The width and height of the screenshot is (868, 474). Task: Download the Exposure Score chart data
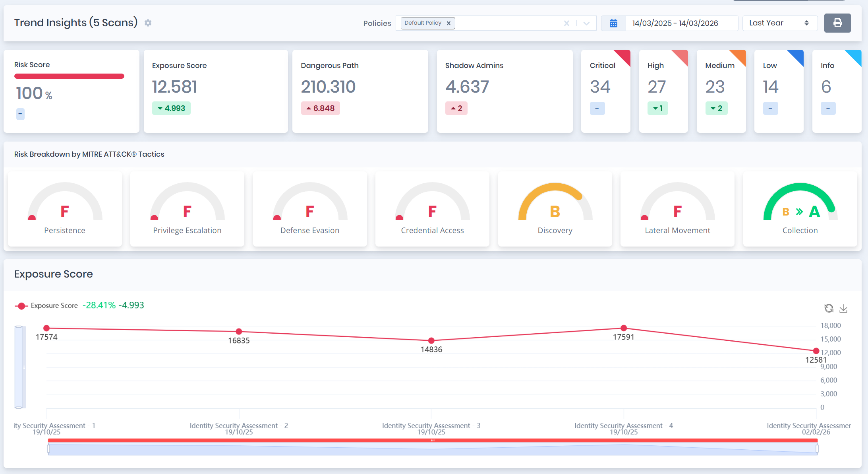point(844,308)
